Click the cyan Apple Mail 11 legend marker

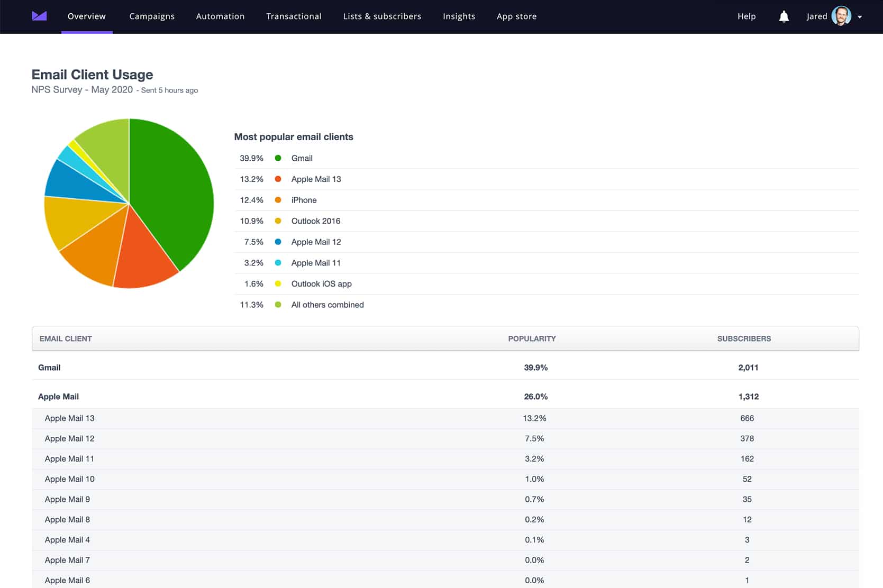277,263
